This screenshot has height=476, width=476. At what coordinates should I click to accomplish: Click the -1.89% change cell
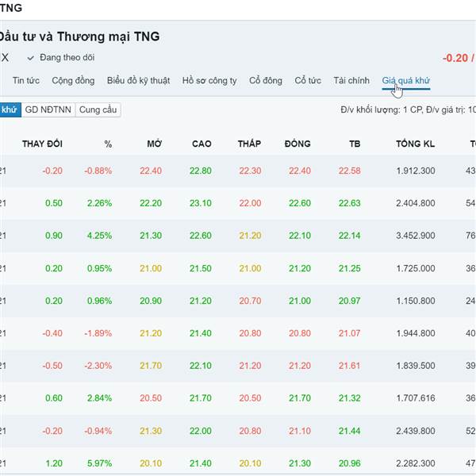point(98,333)
